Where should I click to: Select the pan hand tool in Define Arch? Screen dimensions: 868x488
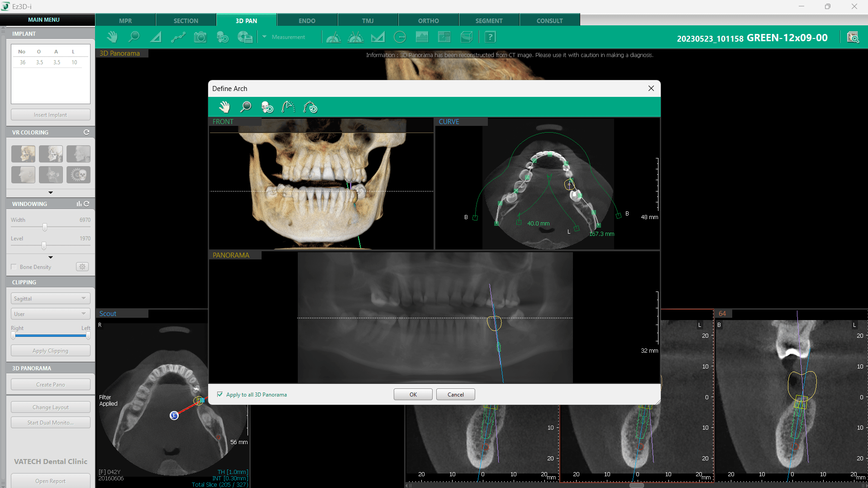pos(224,107)
